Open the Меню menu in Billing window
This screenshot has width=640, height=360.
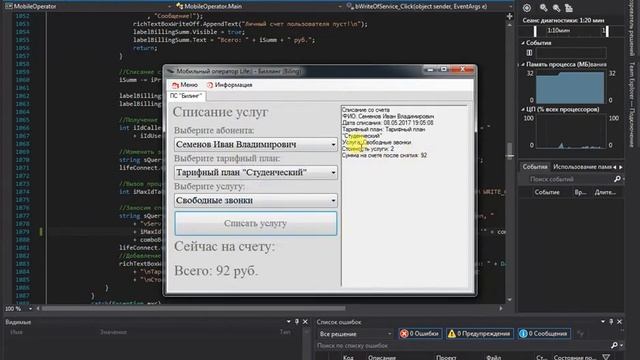pyautogui.click(x=185, y=85)
